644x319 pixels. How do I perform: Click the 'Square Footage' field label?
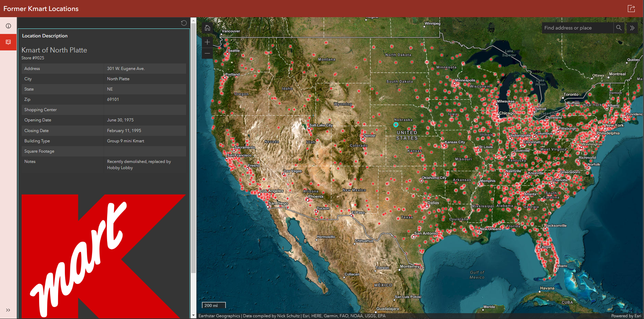[39, 151]
